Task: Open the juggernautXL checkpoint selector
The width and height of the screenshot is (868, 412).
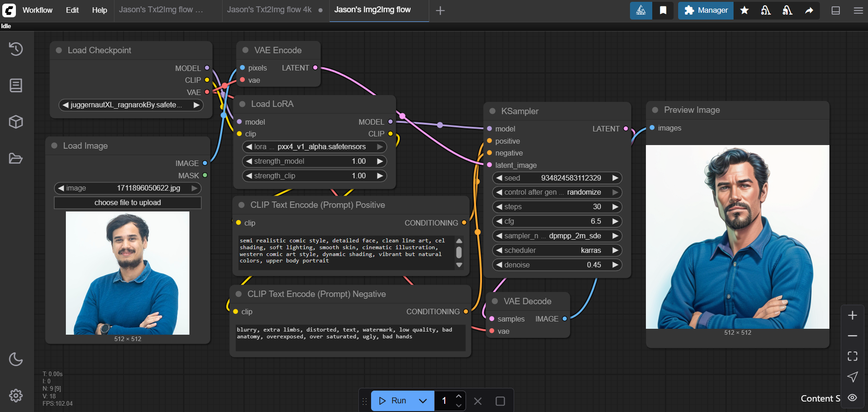Action: [x=130, y=105]
